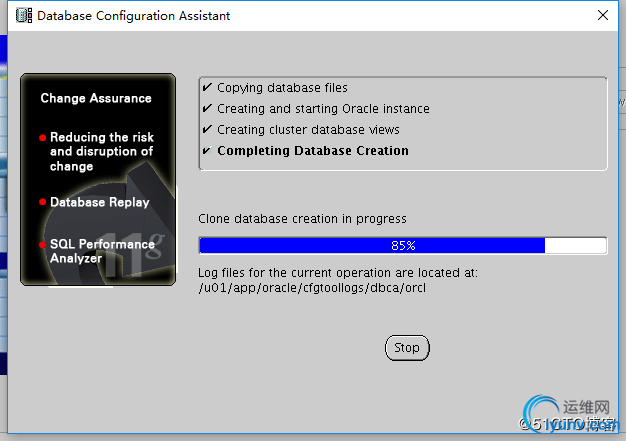Click the 85% progress bar
Image resolution: width=626 pixels, height=441 pixels.
(x=403, y=245)
